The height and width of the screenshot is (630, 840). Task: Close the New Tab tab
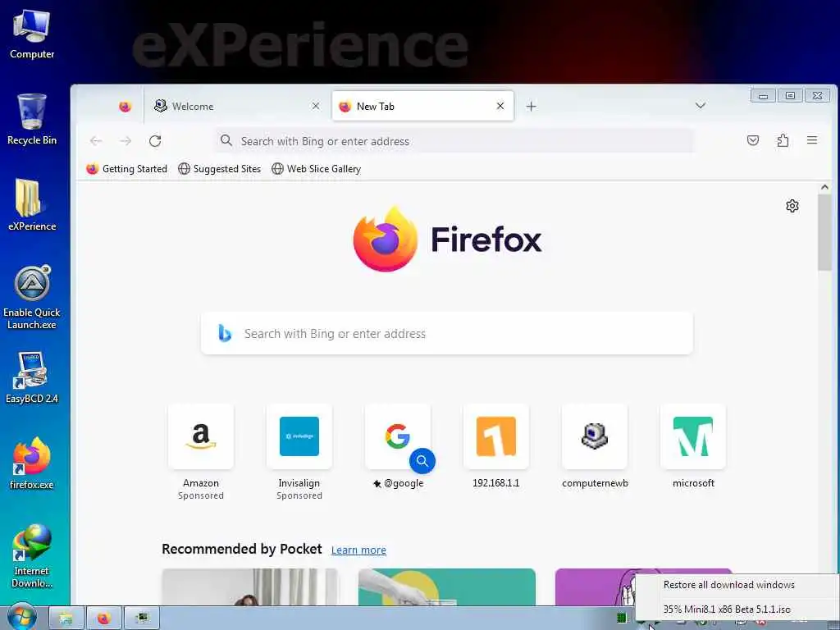pyautogui.click(x=500, y=106)
